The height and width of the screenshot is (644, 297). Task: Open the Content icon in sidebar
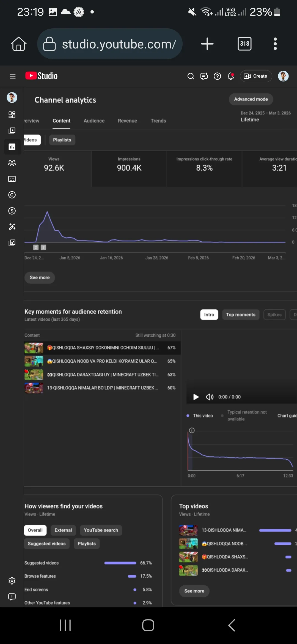point(12,131)
